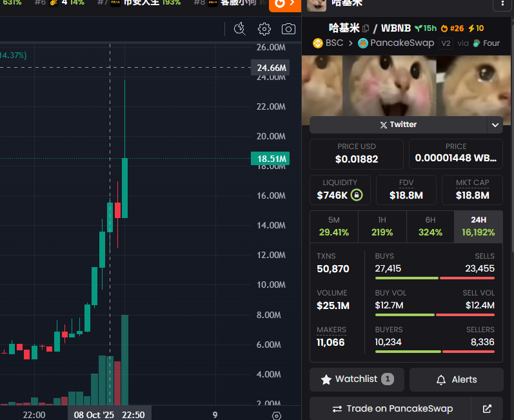Screen dimensions: 514x420
Task: Click Trade on PancakeSwap
Action: click(390, 408)
